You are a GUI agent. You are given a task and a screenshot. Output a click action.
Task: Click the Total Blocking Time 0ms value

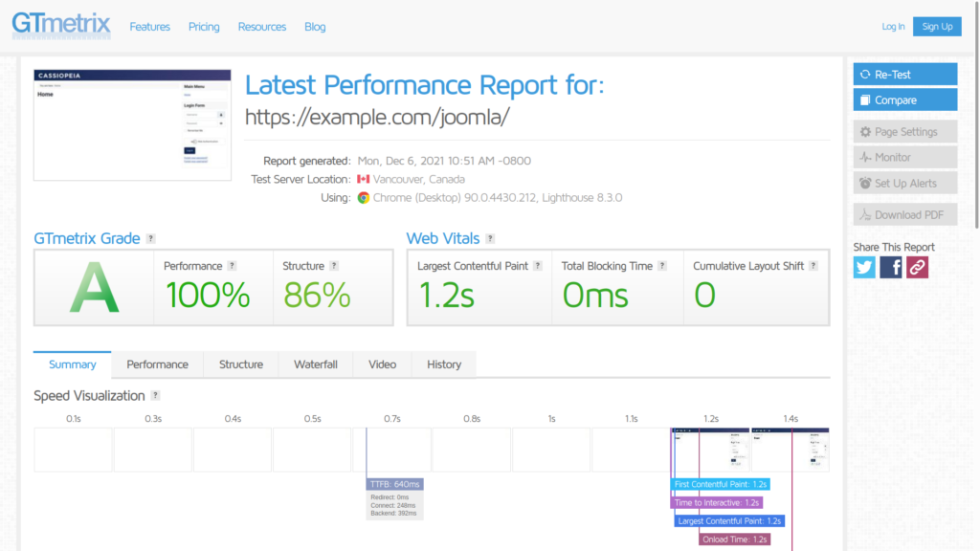[595, 295]
